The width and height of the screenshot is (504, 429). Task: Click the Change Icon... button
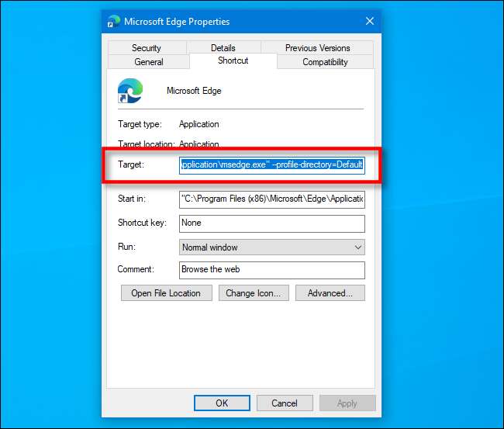254,293
